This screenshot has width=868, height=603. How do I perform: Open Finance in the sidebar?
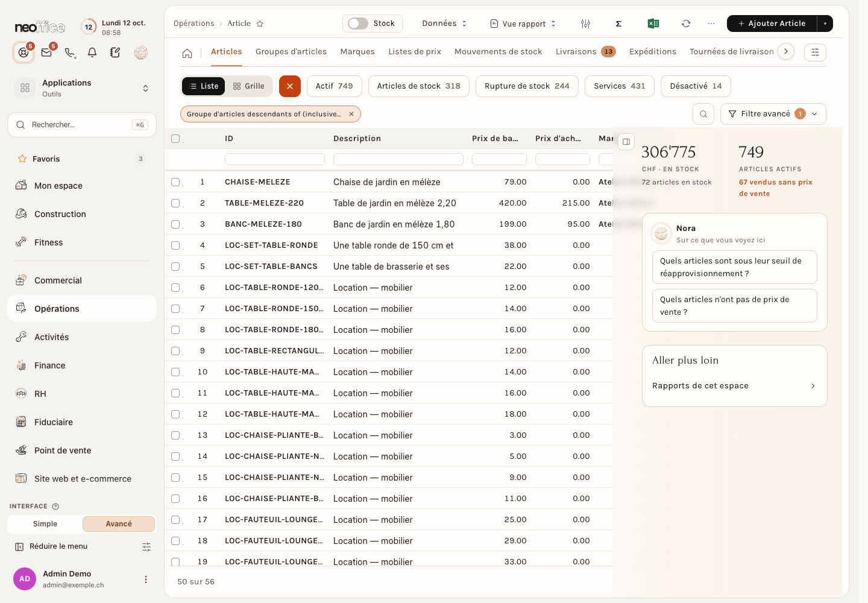point(82,365)
